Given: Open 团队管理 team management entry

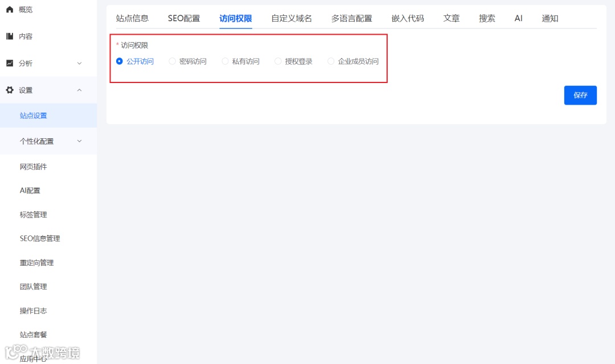Looking at the screenshot, I should [33, 286].
